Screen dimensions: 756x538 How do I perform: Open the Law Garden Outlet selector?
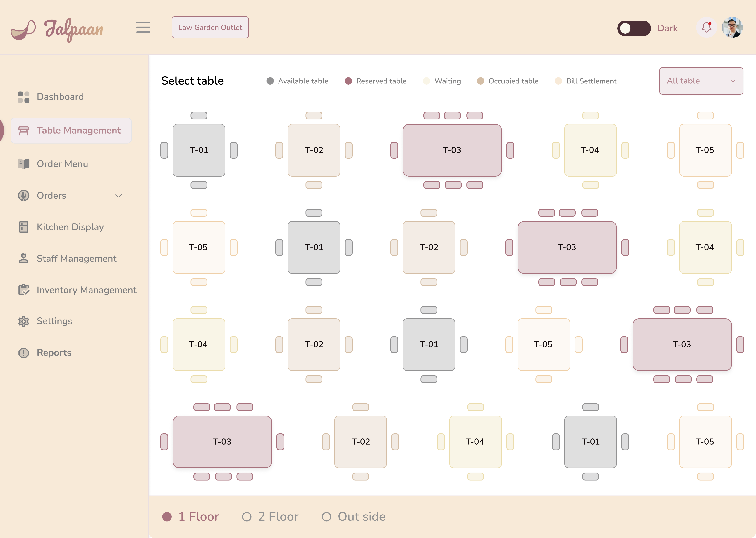pyautogui.click(x=210, y=28)
